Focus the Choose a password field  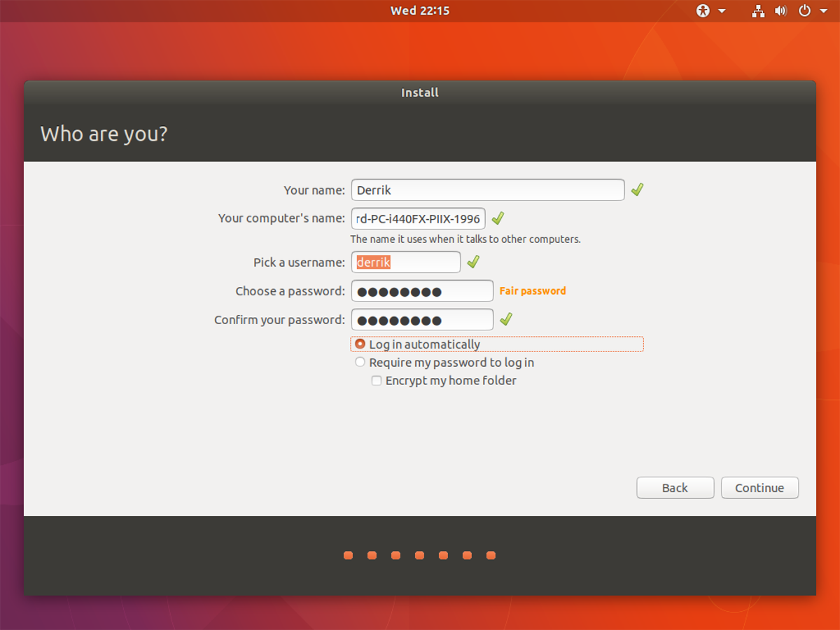point(422,290)
